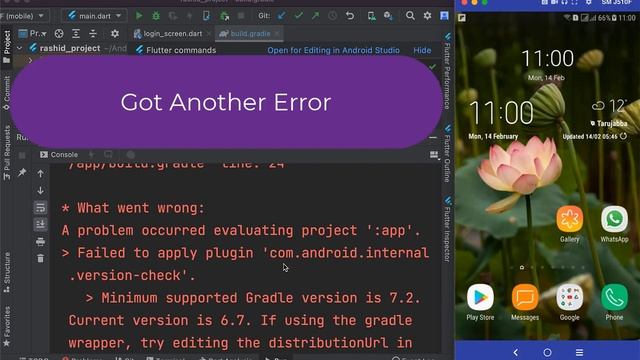
Task: Print console output with printer icon
Action: 40,242
